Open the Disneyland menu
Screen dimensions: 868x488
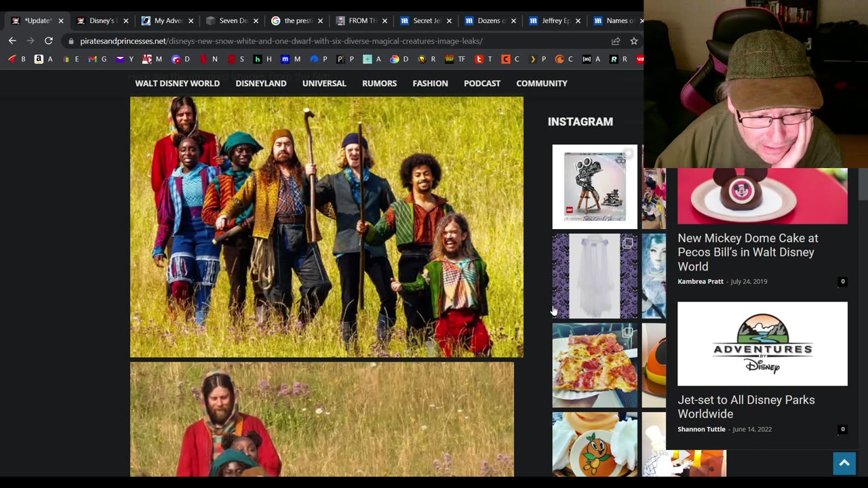coord(261,83)
